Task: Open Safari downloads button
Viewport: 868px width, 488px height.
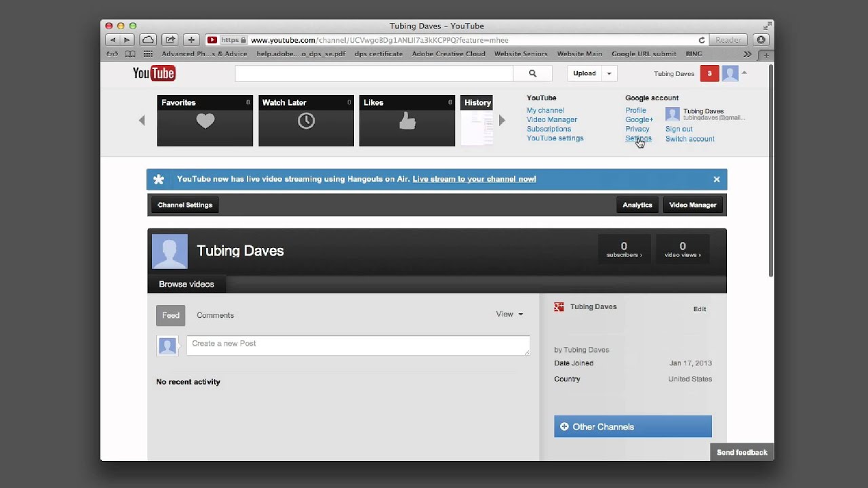Action: tap(761, 40)
